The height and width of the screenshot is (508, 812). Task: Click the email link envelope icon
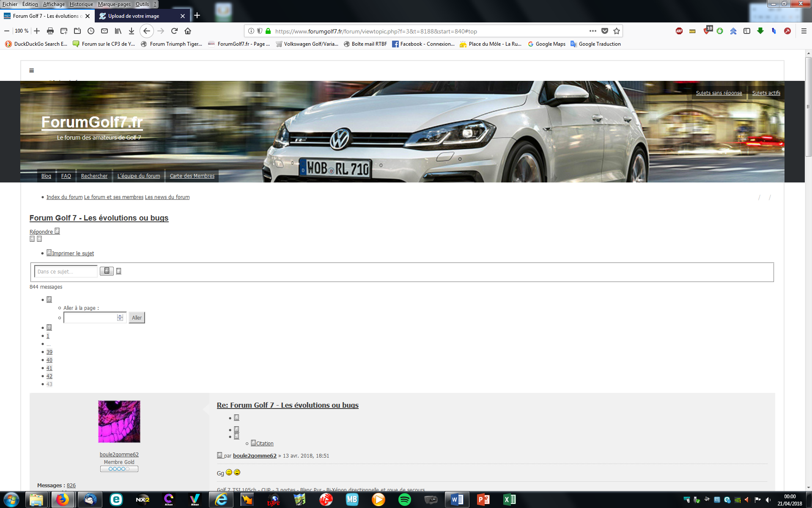(x=104, y=31)
